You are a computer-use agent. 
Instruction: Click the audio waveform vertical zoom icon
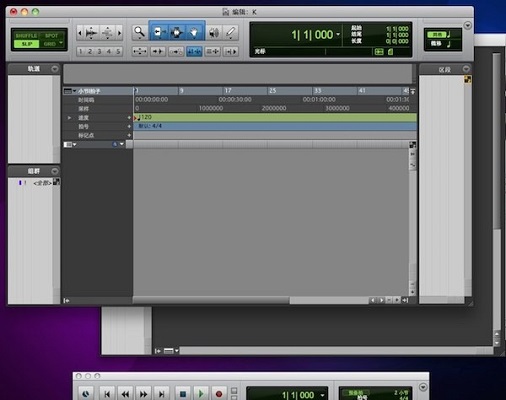(x=91, y=33)
